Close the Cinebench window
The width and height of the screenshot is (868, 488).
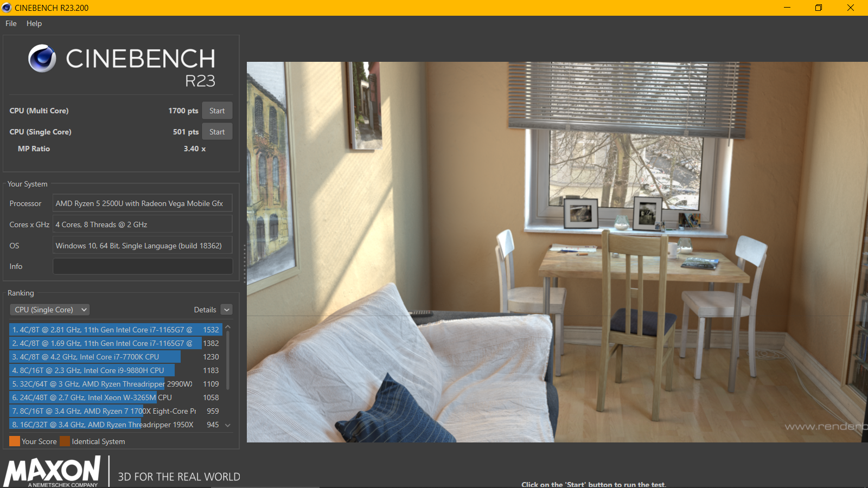click(851, 8)
